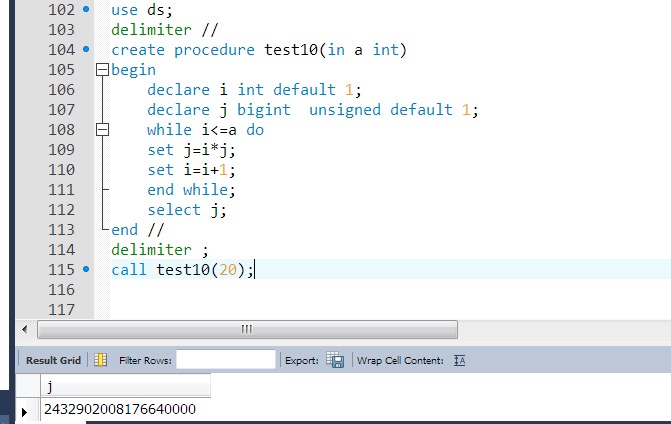Export the result set to file
The image size is (671, 424).
335,360
